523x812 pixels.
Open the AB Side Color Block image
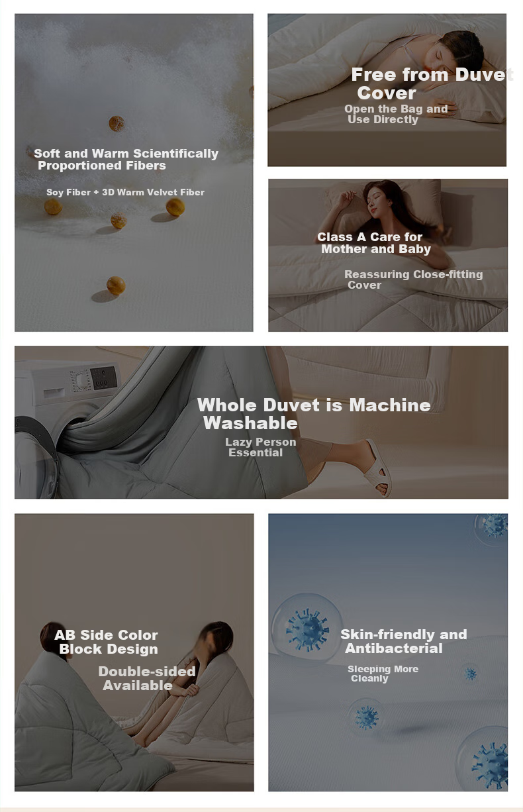click(134, 652)
